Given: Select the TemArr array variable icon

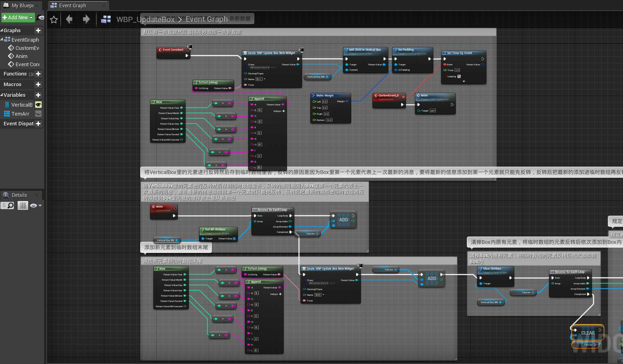Looking at the screenshot, I should [x=7, y=114].
